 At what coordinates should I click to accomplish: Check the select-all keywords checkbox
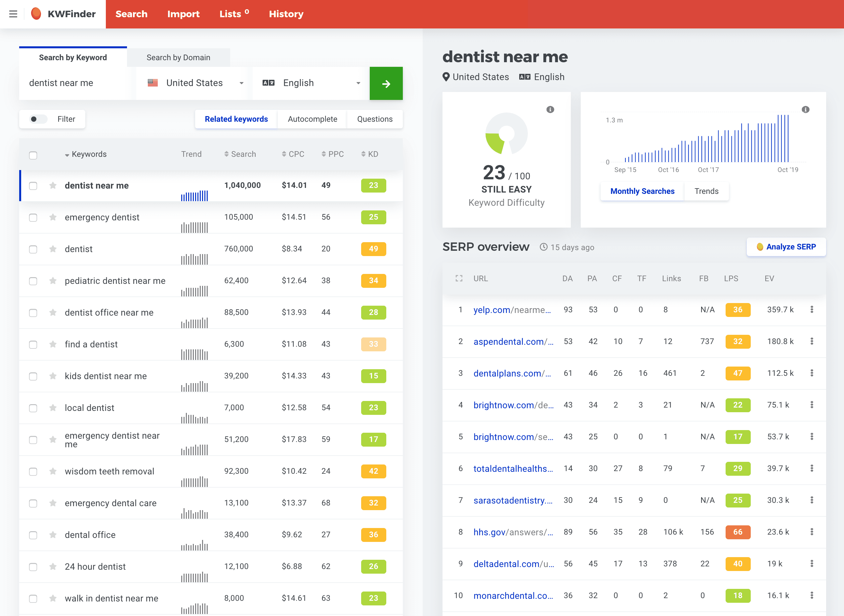(x=33, y=155)
